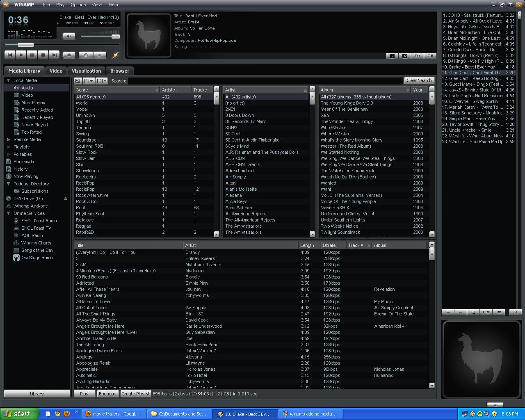Click the playlist select-all box button
Image resolution: width=525 pixels, height=420 pixels.
click(473, 312)
